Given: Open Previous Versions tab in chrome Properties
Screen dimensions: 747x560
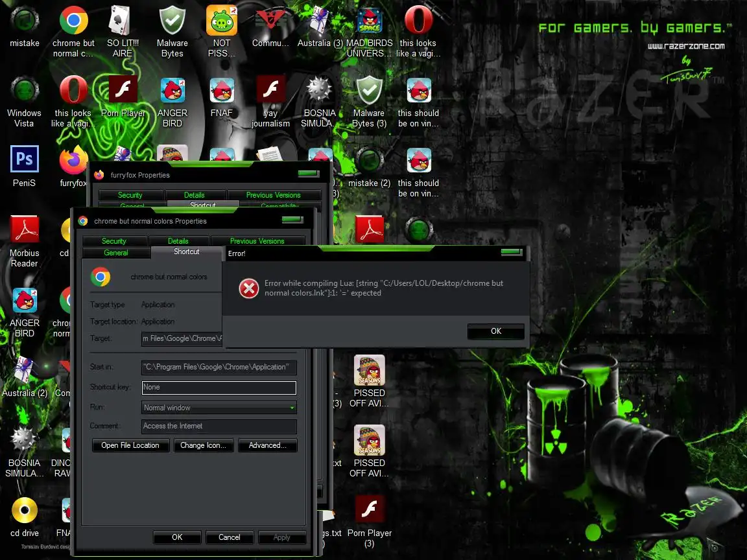Looking at the screenshot, I should (x=257, y=241).
